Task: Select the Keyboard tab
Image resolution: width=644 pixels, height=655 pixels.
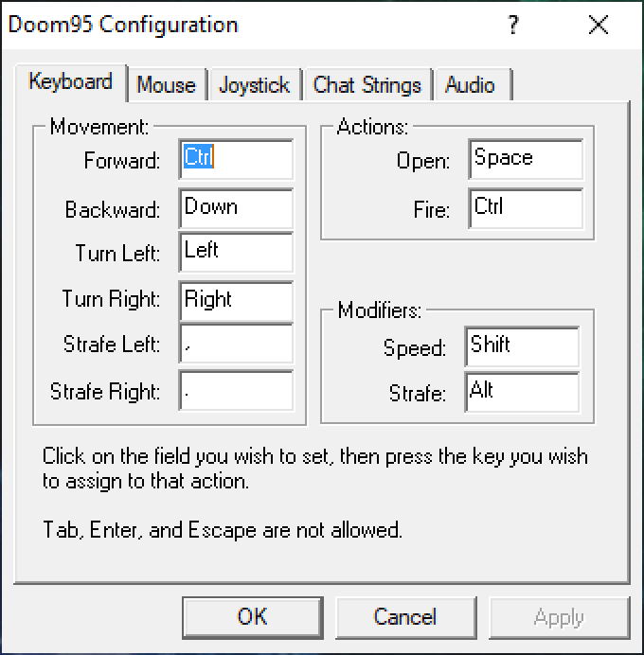Action: [71, 81]
